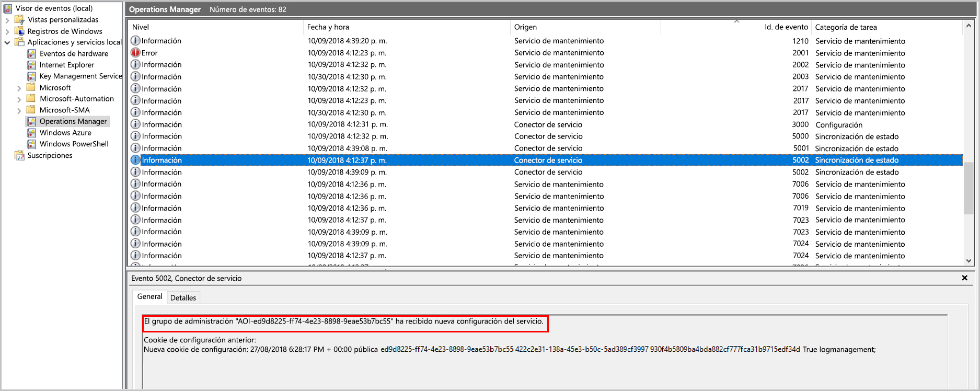This screenshot has width=980, height=391.
Task: Click the Windows Azure log icon
Action: coord(31,133)
